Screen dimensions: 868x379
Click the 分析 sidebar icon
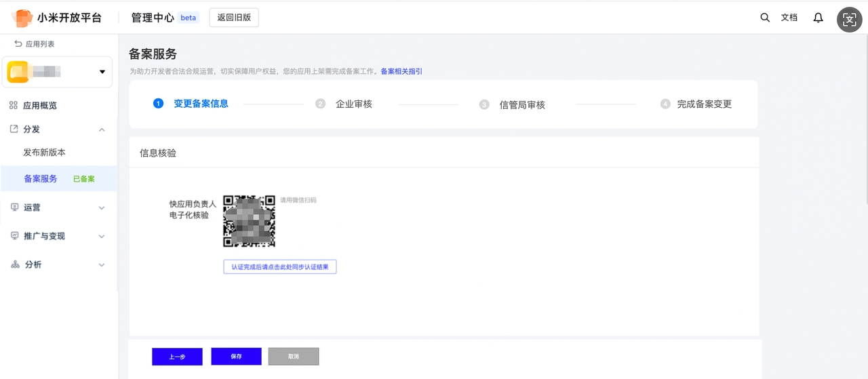pyautogui.click(x=14, y=264)
